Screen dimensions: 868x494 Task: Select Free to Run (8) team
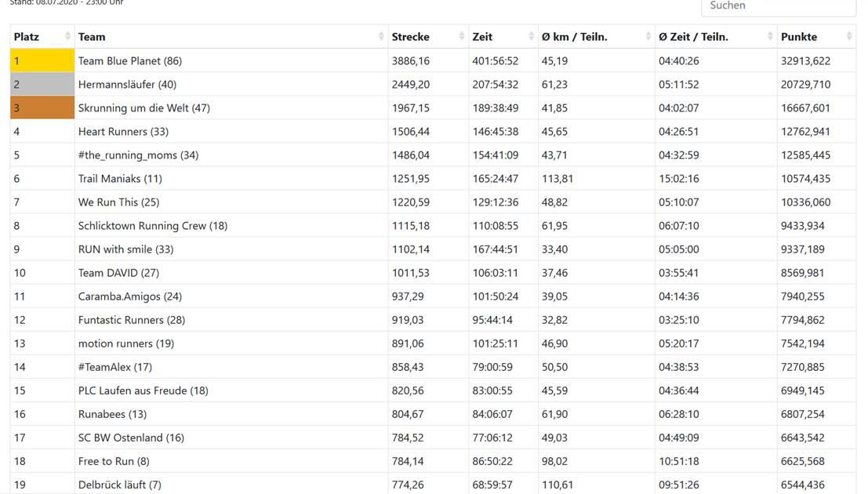114,461
